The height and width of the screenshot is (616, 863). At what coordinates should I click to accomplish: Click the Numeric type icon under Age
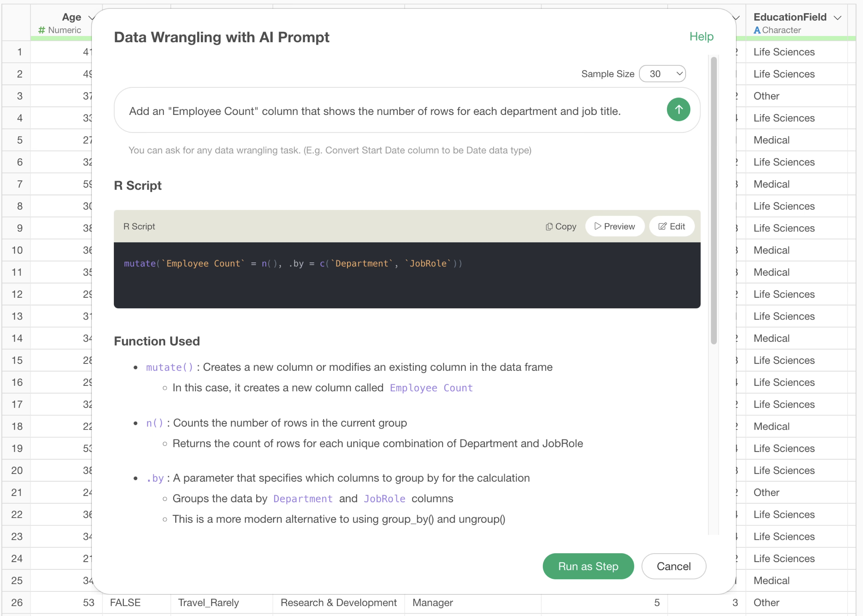pos(42,30)
